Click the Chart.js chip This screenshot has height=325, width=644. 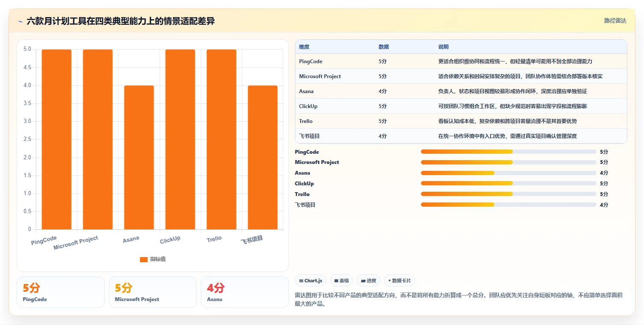point(311,281)
